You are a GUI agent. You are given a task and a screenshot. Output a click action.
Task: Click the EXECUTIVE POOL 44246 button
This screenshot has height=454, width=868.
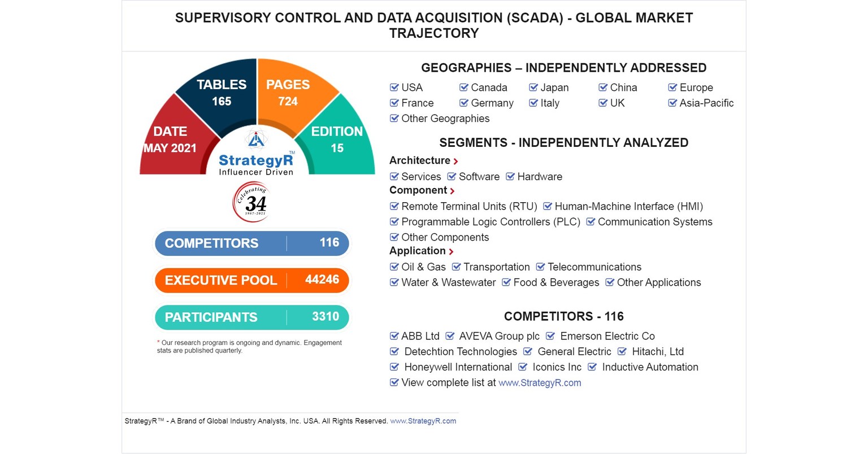point(252,280)
